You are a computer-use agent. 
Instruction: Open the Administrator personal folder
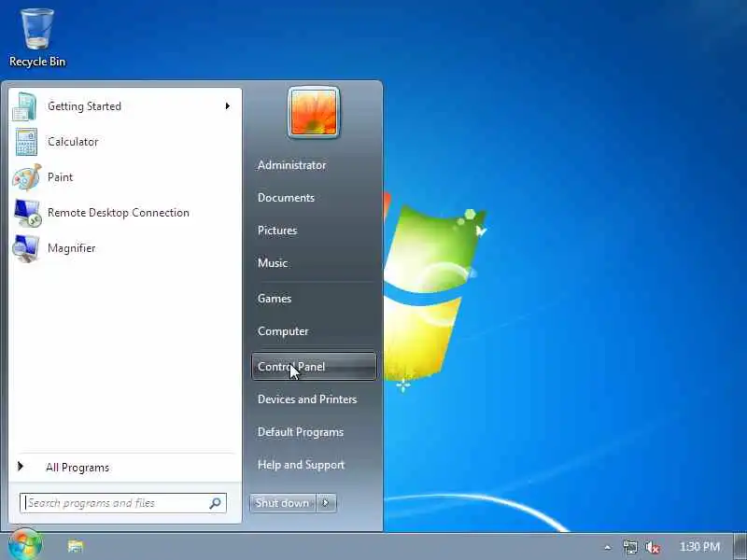pos(291,165)
